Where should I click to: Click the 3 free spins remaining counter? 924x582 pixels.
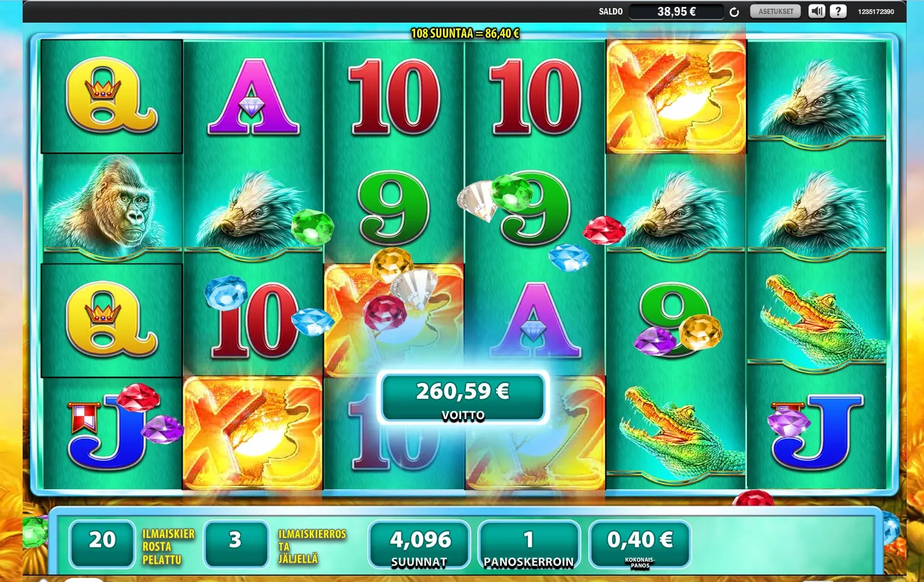coord(236,545)
